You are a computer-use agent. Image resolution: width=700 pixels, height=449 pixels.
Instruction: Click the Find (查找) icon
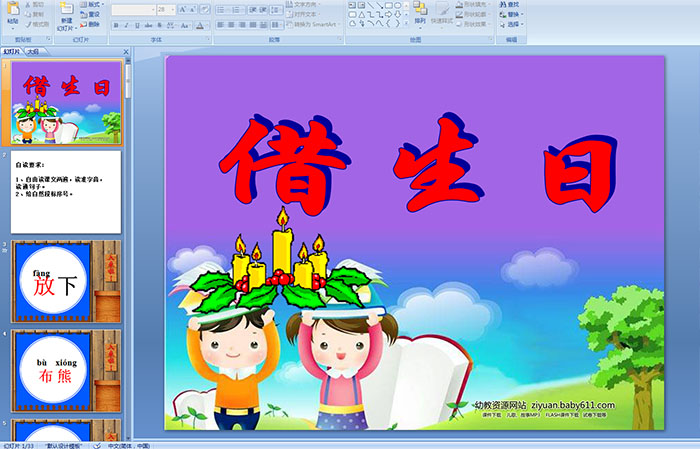511,4
